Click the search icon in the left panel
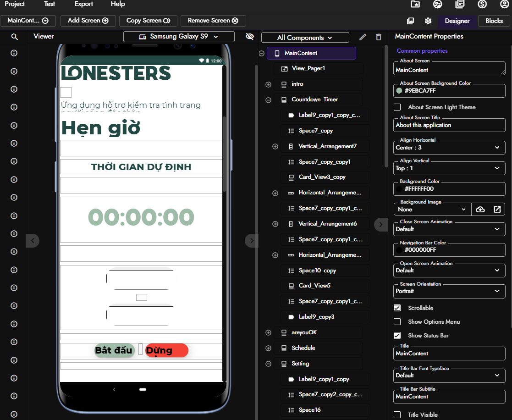512x420 pixels. (x=14, y=37)
